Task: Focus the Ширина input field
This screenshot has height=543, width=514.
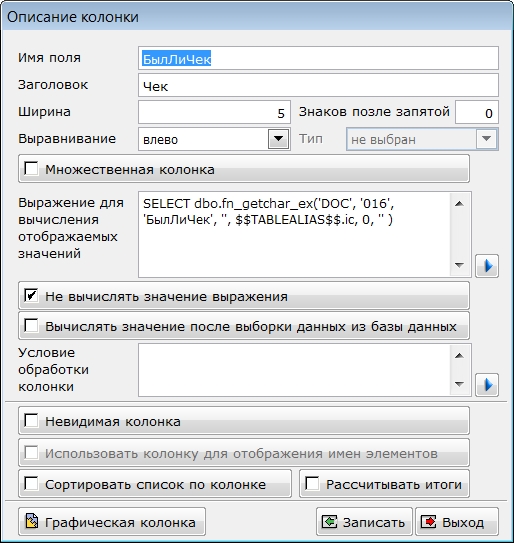Action: tap(214, 112)
